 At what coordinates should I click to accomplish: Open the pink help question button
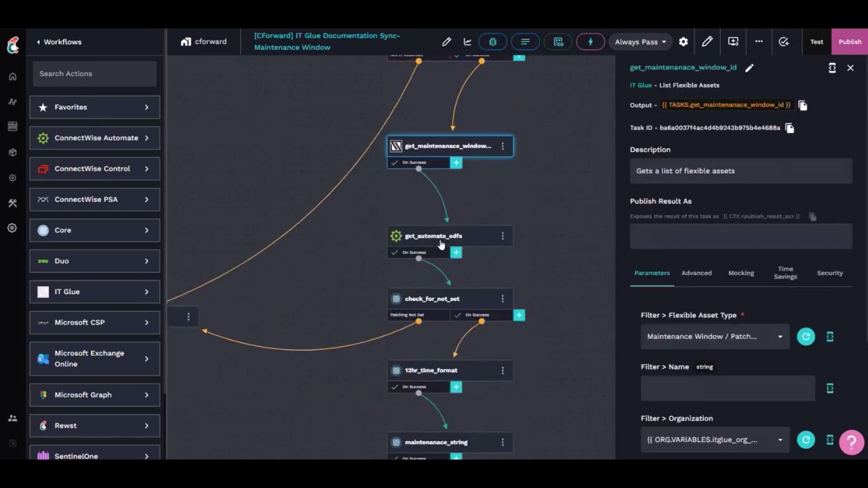pos(851,442)
